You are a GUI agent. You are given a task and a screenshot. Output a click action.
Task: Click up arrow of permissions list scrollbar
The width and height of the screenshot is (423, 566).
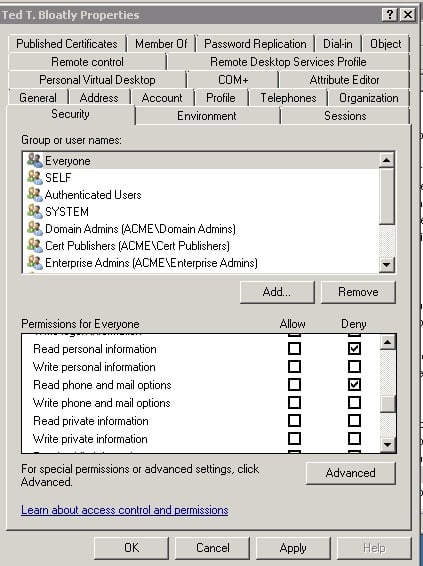click(x=388, y=342)
